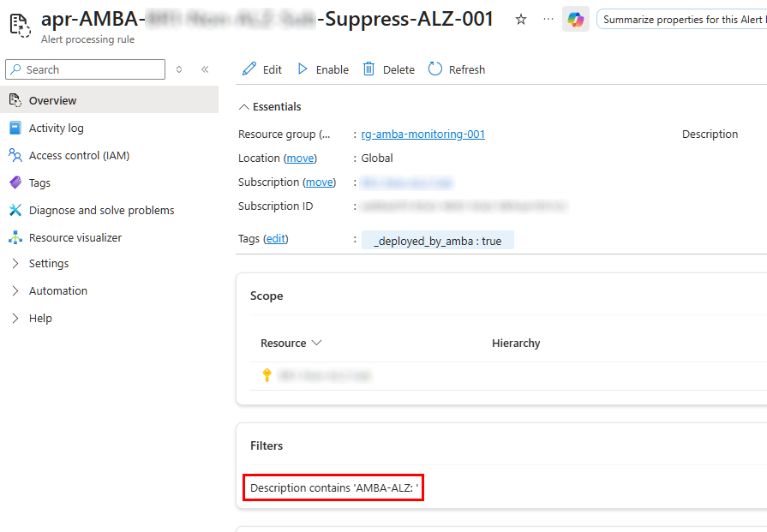This screenshot has width=767, height=532.
Task: Click the Delete trash button
Action: pyautogui.click(x=389, y=69)
